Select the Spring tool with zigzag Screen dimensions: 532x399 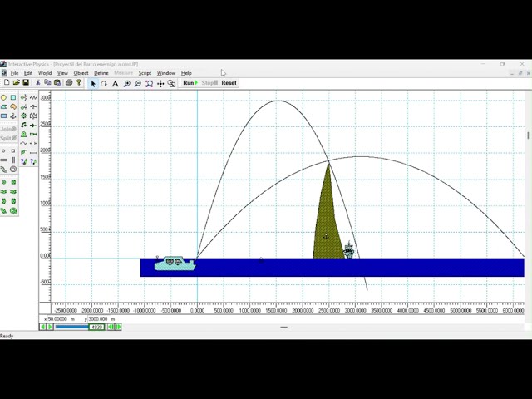point(33,98)
